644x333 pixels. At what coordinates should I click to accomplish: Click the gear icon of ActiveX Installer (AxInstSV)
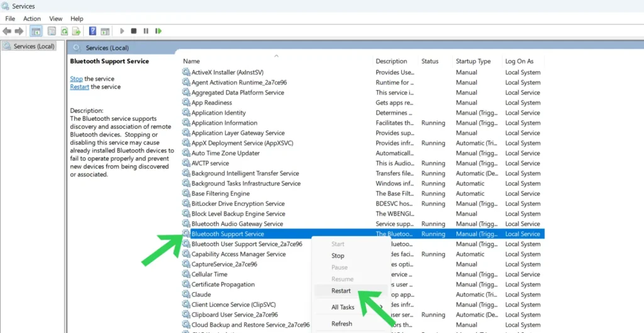(186, 72)
